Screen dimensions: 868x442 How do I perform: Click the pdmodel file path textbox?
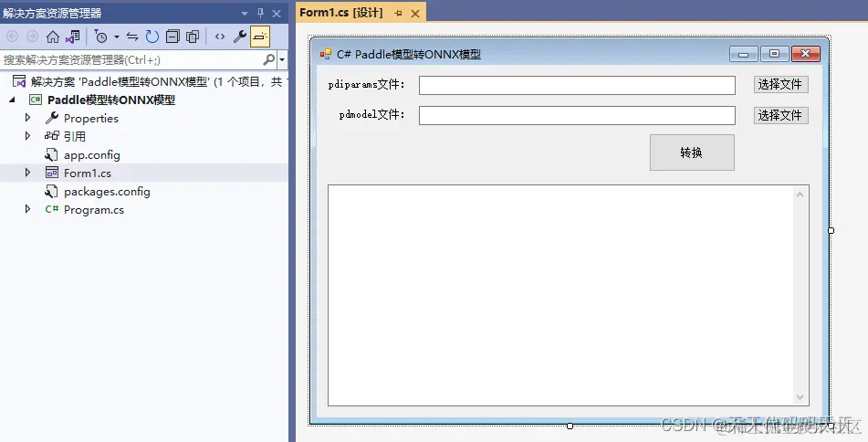coord(577,115)
